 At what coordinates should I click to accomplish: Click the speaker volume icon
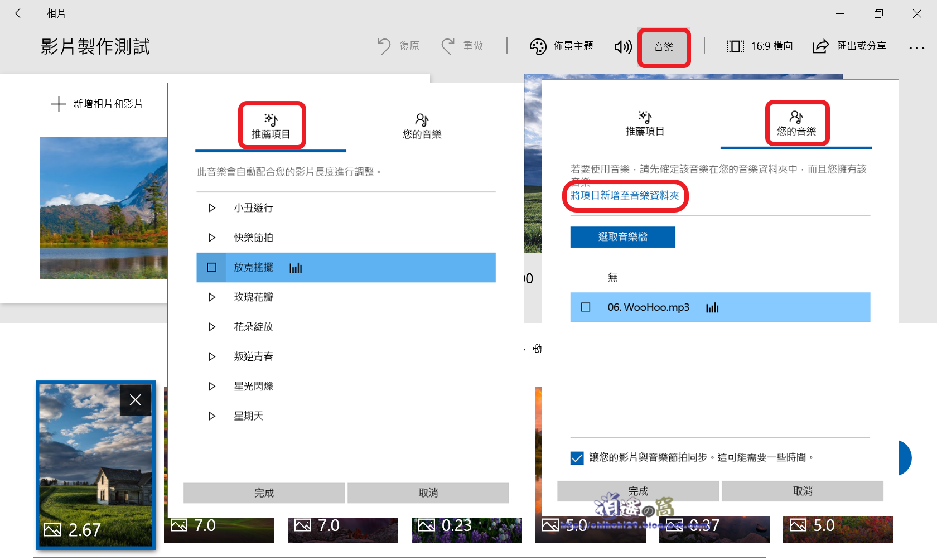pos(623,46)
